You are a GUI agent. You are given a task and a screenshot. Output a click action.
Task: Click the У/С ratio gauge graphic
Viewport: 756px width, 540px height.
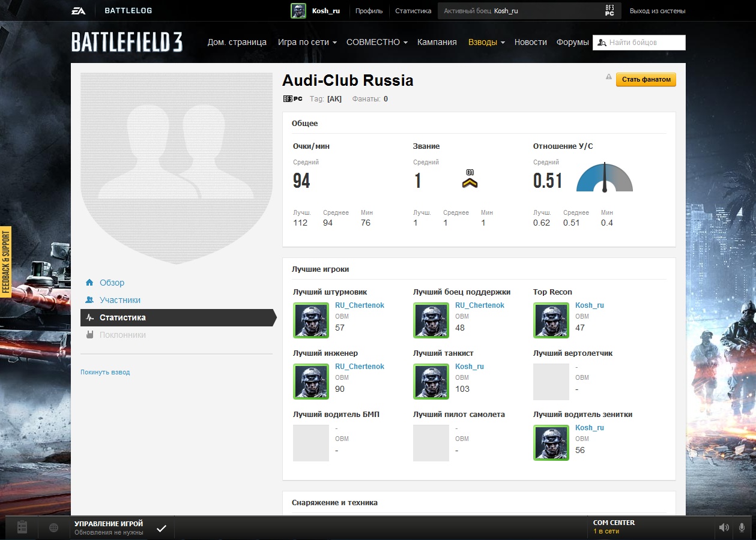coord(605,177)
